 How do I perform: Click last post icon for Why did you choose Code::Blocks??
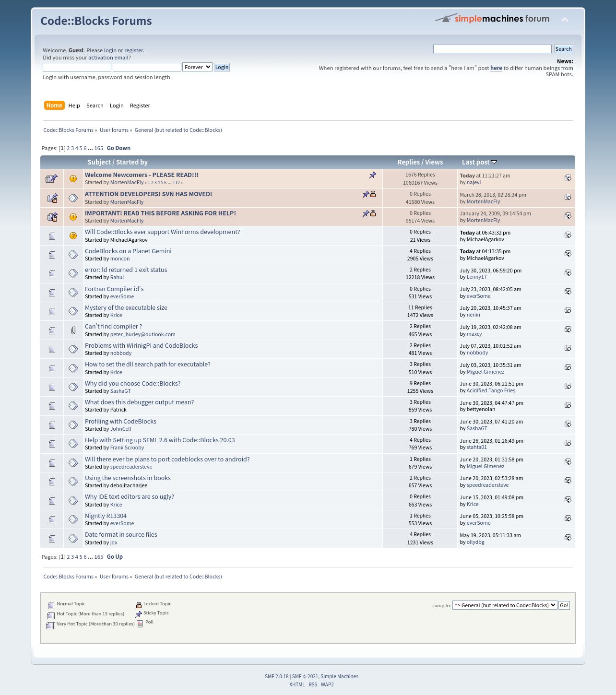coord(568,386)
